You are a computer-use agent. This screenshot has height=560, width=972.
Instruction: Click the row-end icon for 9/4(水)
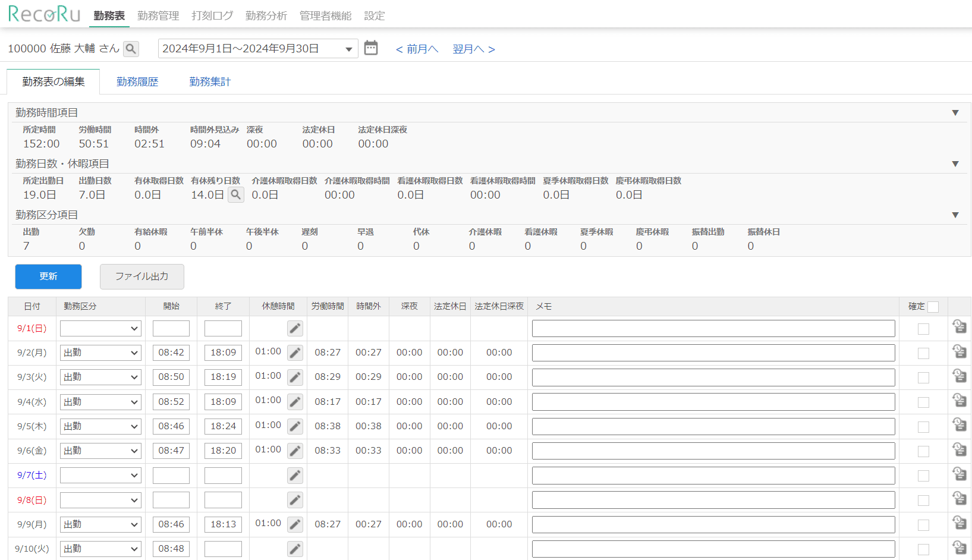[x=959, y=401]
